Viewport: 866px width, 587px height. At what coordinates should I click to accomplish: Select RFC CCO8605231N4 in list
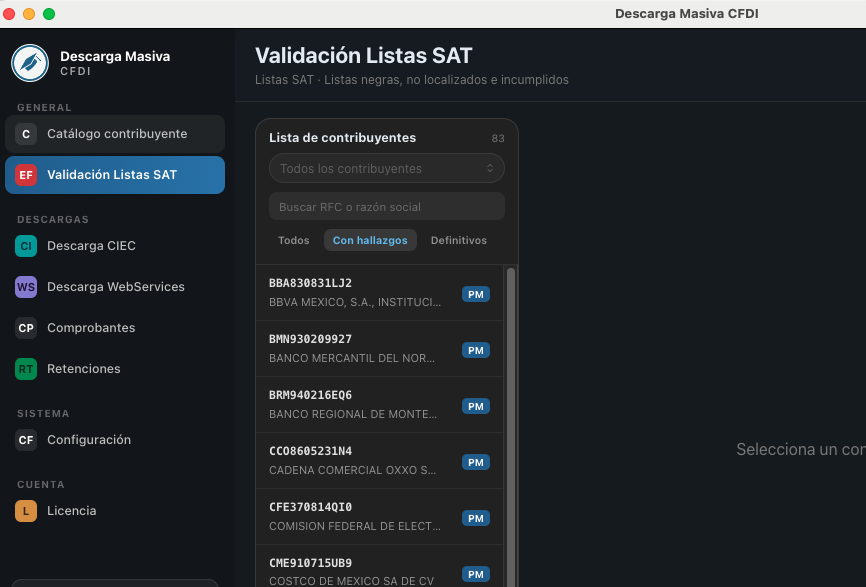click(x=310, y=451)
